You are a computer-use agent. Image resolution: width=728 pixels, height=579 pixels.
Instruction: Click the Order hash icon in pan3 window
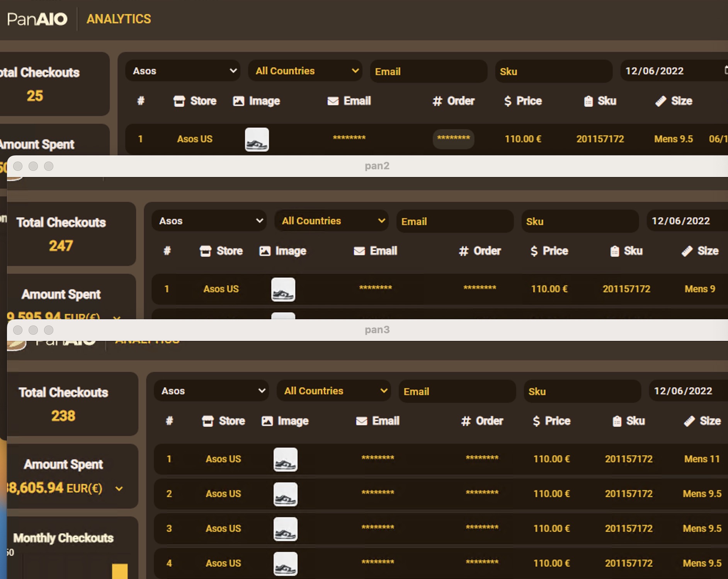tap(466, 421)
